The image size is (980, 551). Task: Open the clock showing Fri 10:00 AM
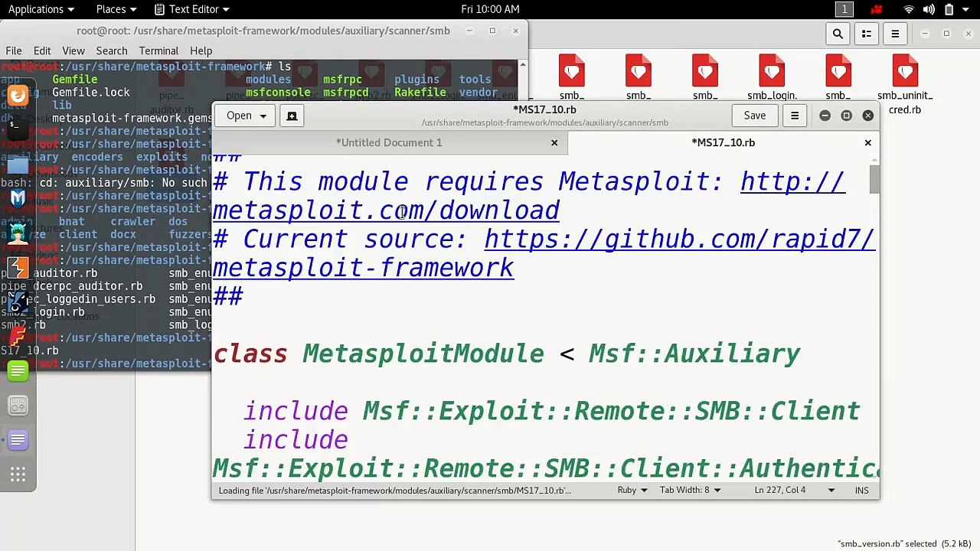[490, 9]
